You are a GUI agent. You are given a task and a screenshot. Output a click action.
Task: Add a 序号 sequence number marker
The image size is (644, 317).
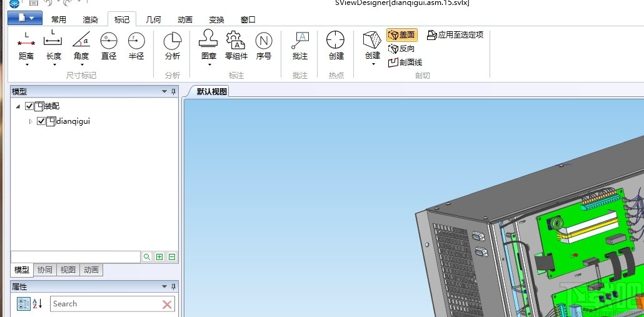[264, 46]
